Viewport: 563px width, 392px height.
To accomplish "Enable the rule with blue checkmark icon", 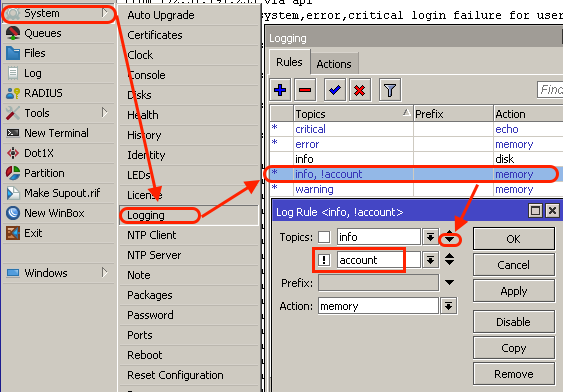I will click(335, 90).
